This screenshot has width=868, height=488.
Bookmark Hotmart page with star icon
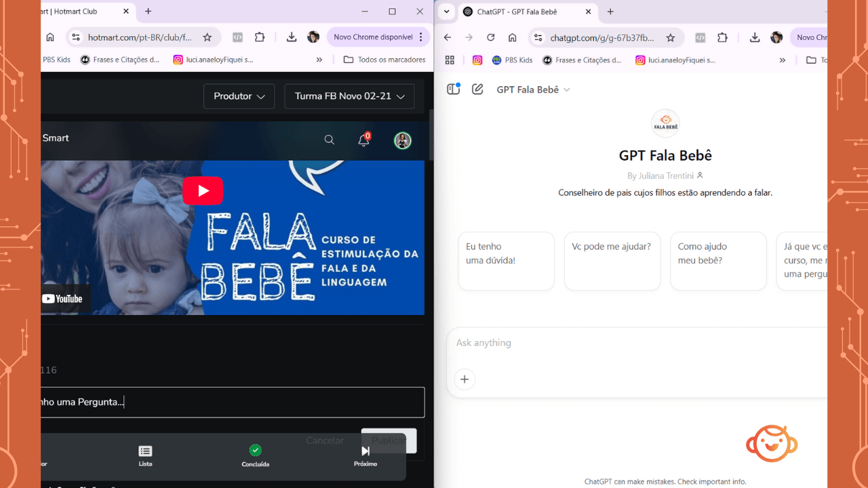(208, 37)
